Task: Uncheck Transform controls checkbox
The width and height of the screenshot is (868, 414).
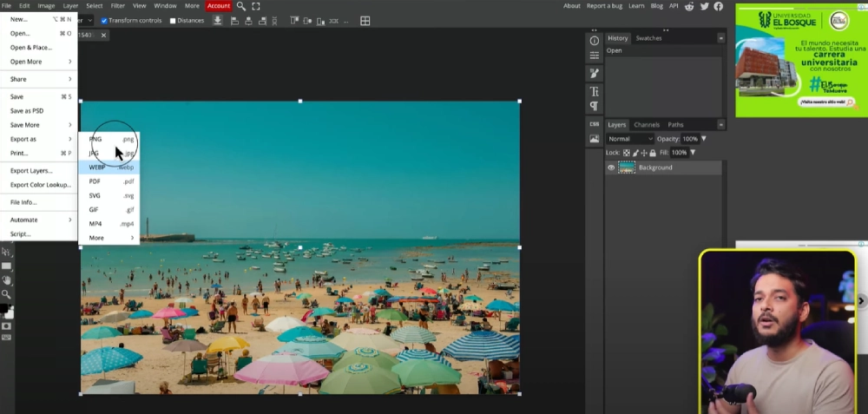Action: (104, 21)
